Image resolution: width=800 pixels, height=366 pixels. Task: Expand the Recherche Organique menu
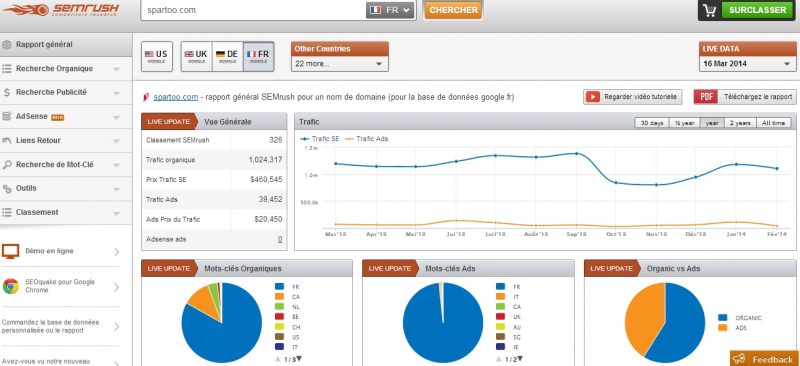pyautogui.click(x=116, y=69)
